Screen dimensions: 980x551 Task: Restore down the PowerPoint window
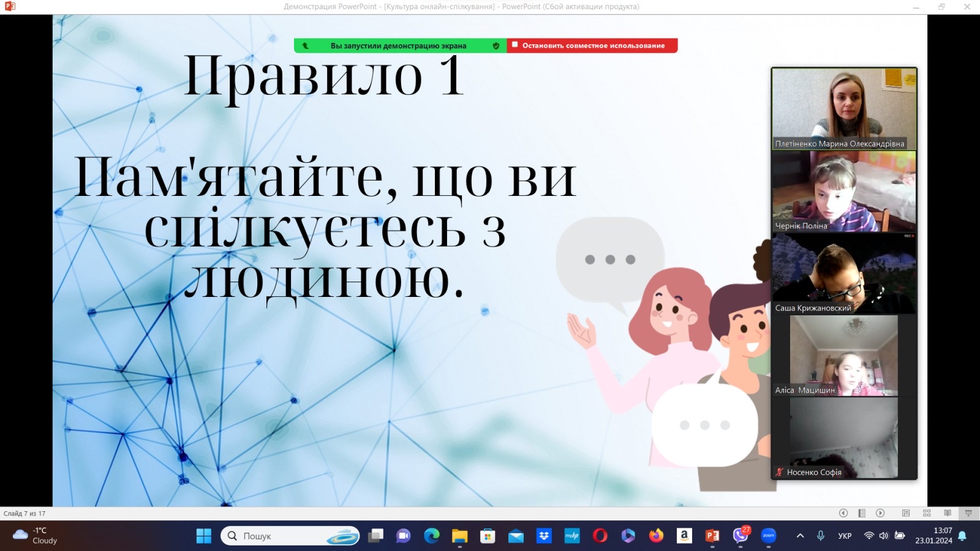tap(941, 7)
